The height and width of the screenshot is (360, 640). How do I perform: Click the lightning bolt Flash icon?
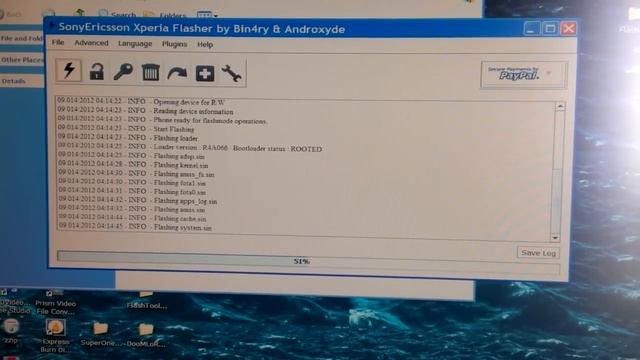69,71
